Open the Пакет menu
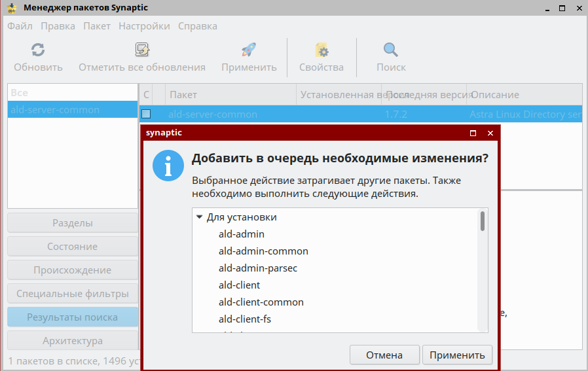The height and width of the screenshot is (371, 588). [x=97, y=26]
